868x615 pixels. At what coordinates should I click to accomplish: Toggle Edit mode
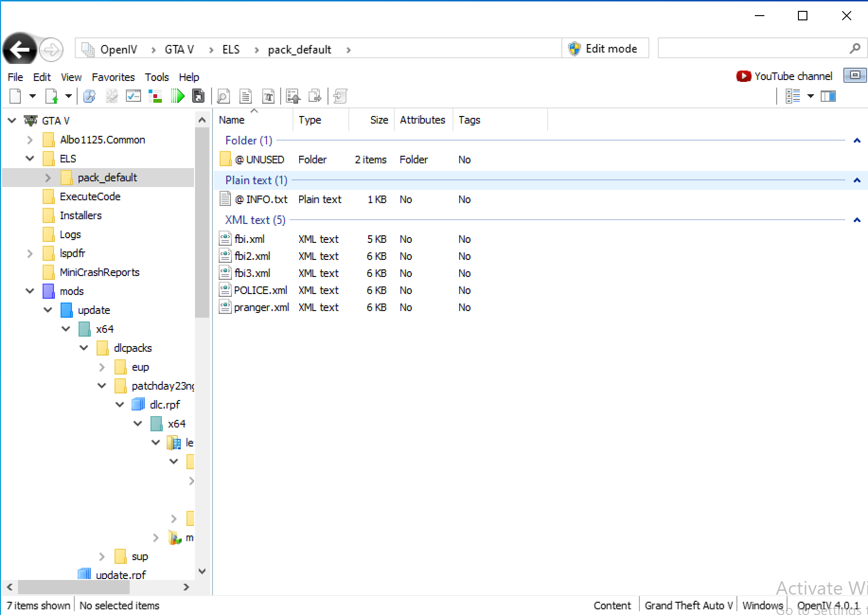[x=604, y=49]
